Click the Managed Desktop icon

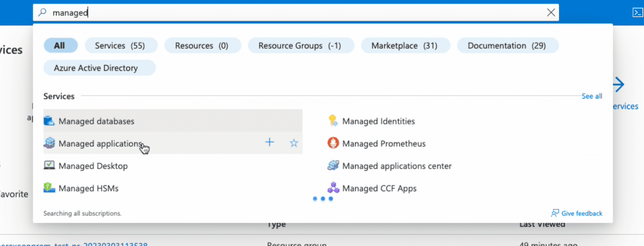click(x=49, y=166)
